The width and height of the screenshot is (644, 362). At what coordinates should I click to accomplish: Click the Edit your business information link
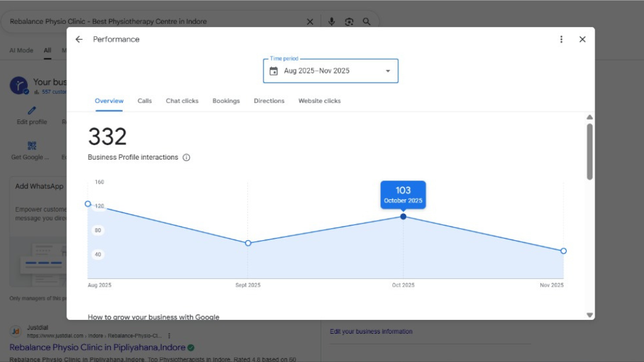(x=371, y=332)
